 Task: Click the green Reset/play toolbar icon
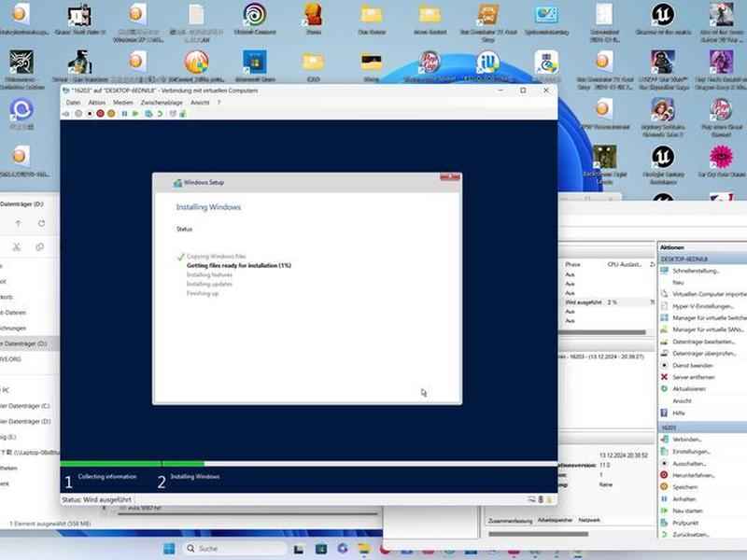(x=135, y=114)
